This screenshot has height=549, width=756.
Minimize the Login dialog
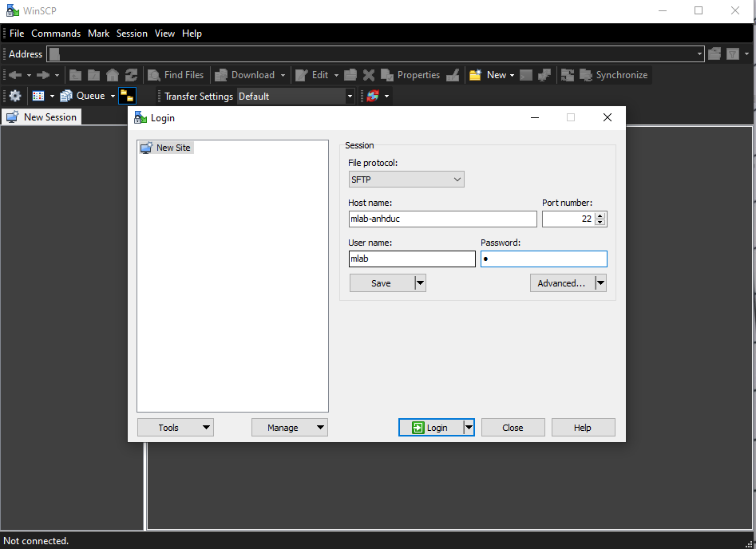pyautogui.click(x=535, y=117)
